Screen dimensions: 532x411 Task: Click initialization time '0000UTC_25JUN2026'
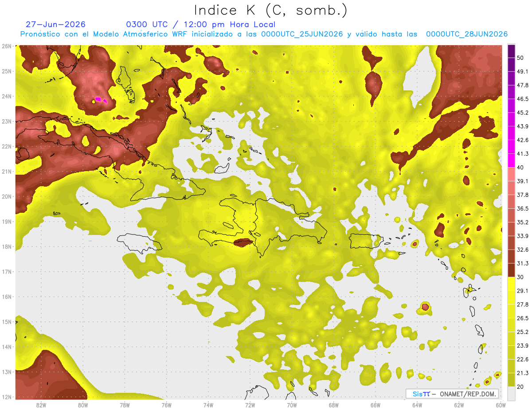point(302,34)
